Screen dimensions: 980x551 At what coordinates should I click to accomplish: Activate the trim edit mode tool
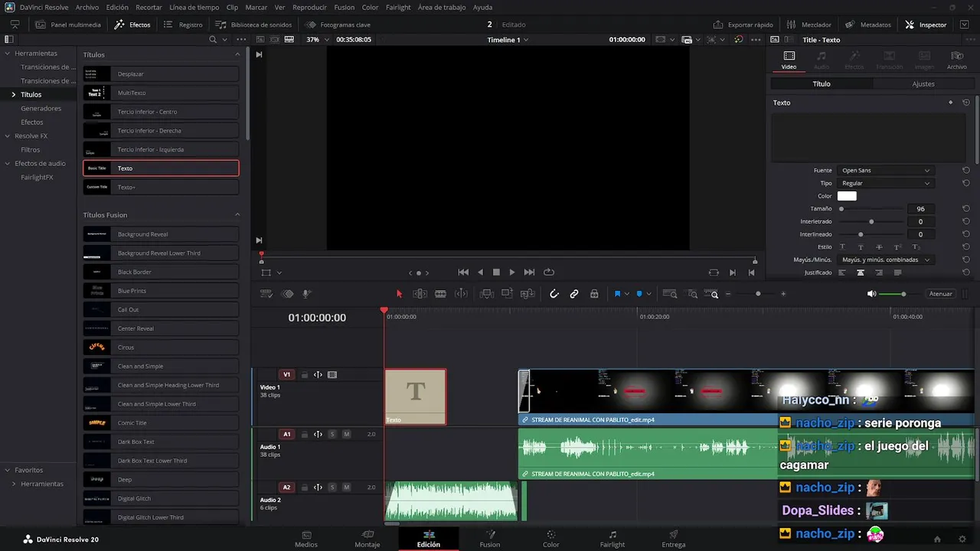(420, 294)
